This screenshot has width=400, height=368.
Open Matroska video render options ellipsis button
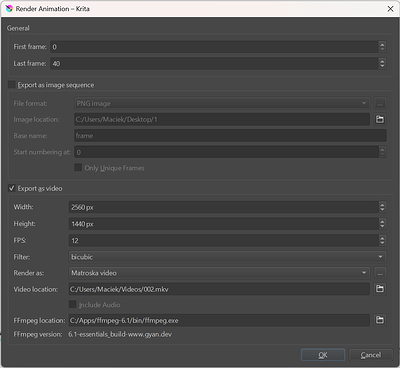click(x=380, y=273)
